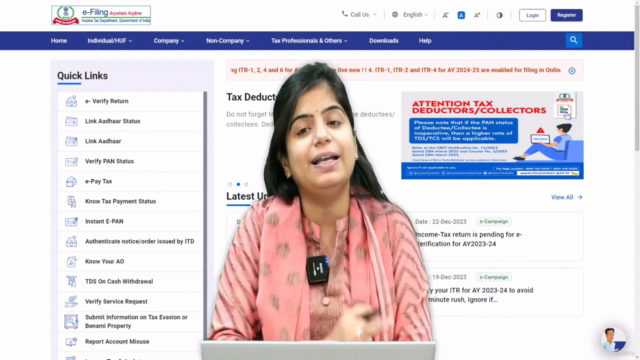Open the Attention Tax Deductors banner image
Image resolution: width=640 pixels, height=360 pixels.
[x=492, y=135]
